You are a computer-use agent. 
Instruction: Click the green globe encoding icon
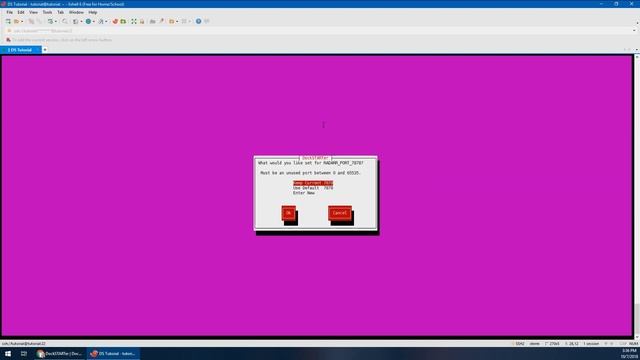coord(88,21)
